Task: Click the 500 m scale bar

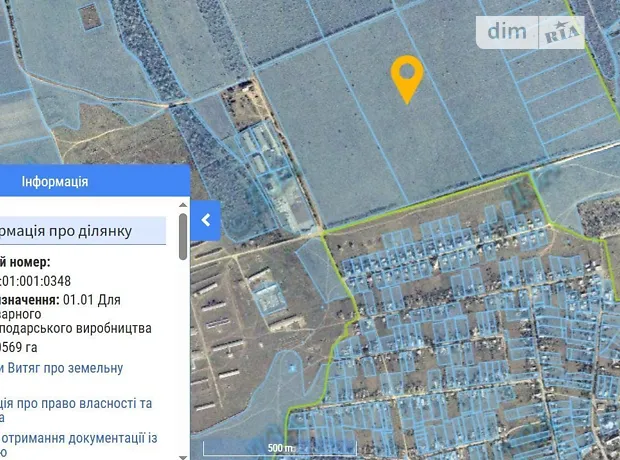Action: (280, 448)
